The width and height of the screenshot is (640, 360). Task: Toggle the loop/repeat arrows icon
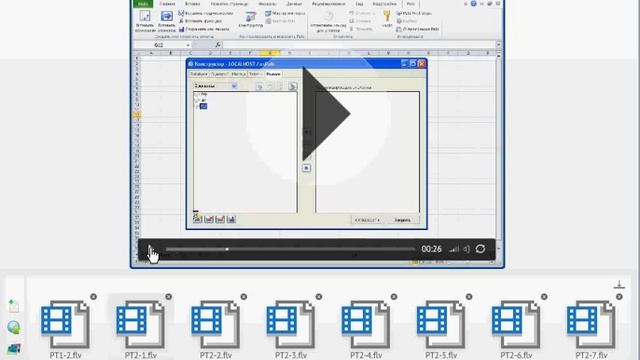pos(480,249)
